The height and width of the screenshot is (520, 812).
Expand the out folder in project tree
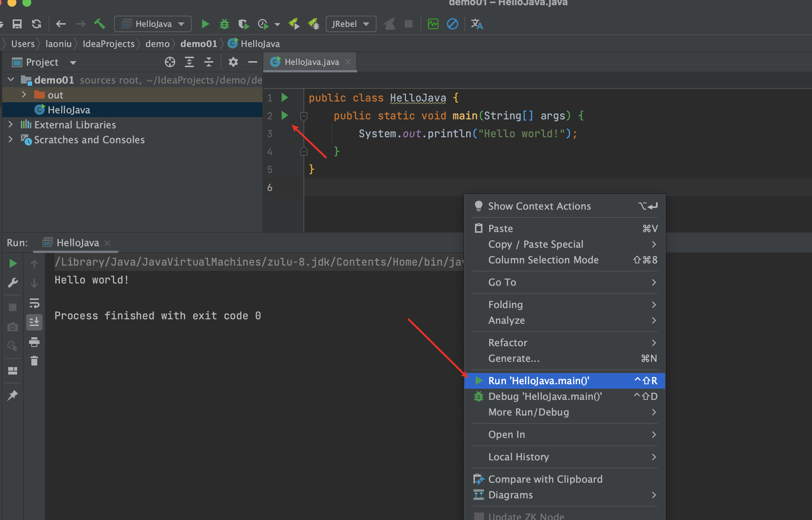24,95
